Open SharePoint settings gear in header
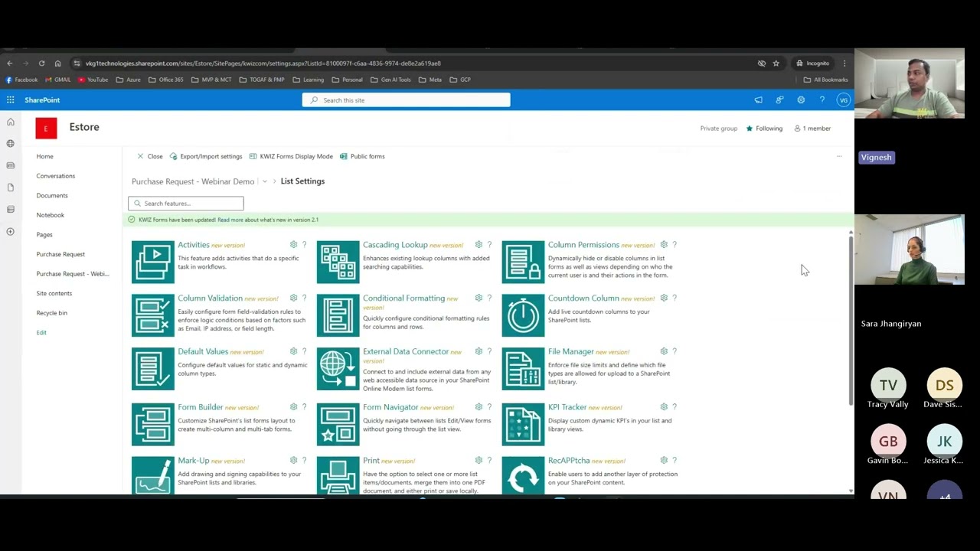 (801, 99)
